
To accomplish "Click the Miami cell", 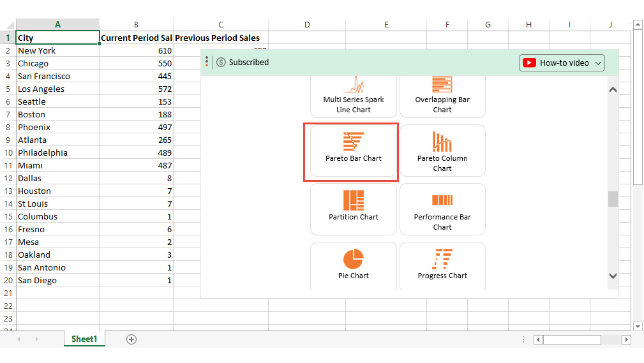I will pyautogui.click(x=57, y=165).
